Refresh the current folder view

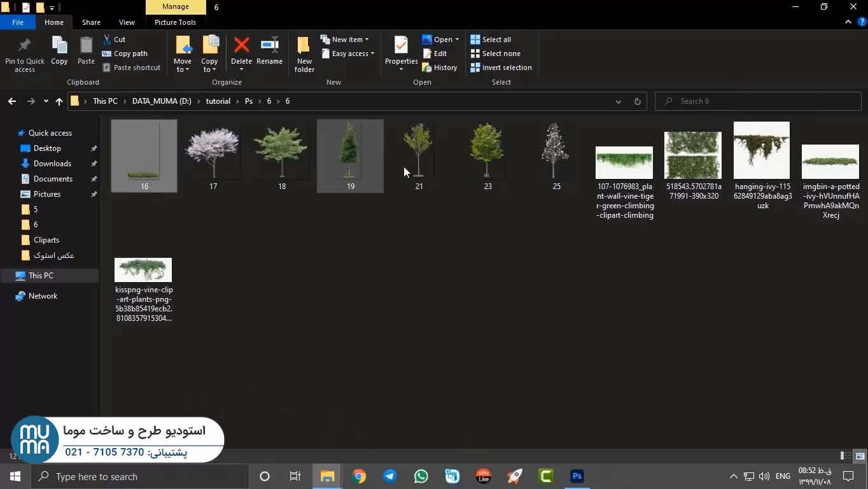(x=637, y=101)
